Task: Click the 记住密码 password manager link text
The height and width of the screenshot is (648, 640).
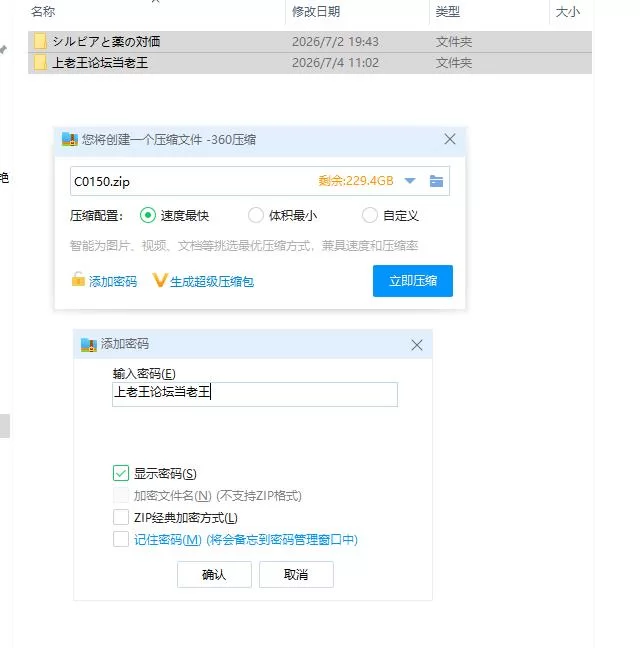Action: click(246, 539)
